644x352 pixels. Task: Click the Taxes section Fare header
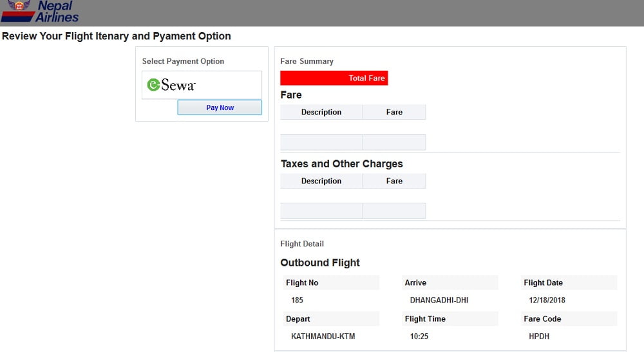(394, 181)
